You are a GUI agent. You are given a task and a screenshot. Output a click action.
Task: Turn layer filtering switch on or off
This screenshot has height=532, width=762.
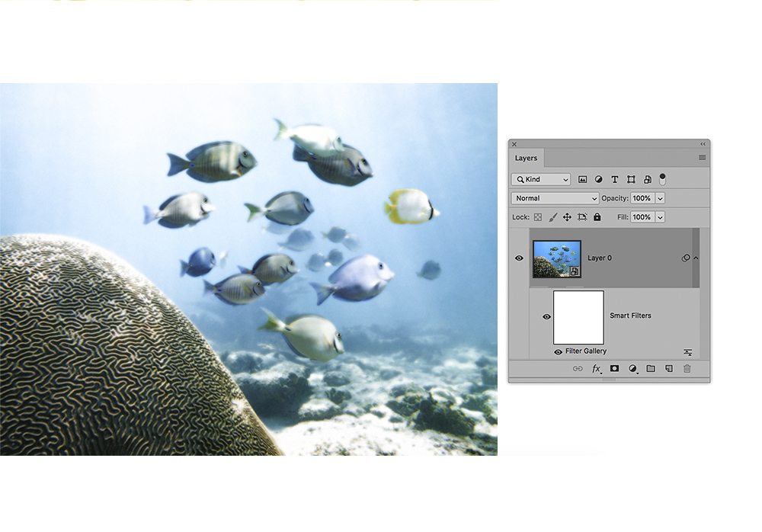[662, 178]
